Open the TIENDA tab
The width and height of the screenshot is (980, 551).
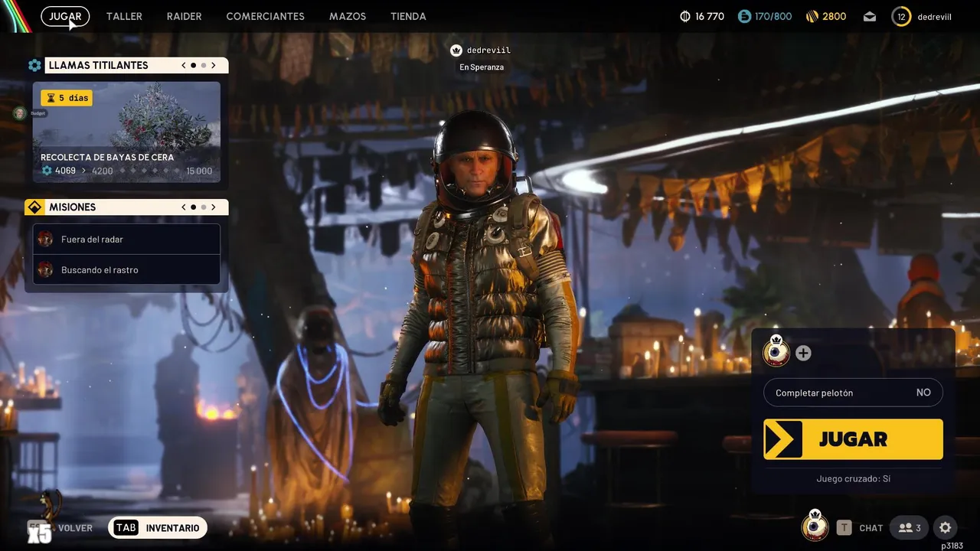pos(408,16)
